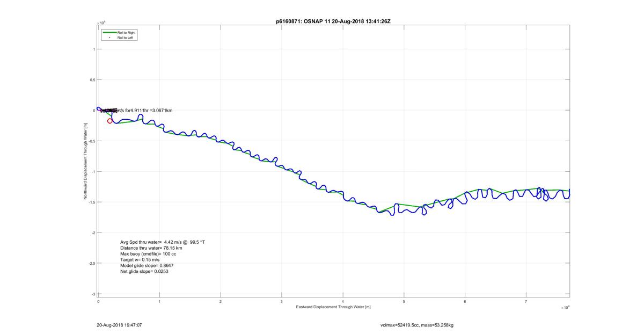This screenshot has height=334, width=644.
Task: Click y-axis tick label '-0.5'
Action: (91, 141)
